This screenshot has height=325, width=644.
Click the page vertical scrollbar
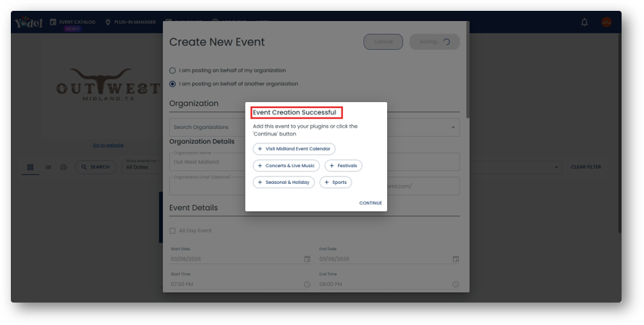coord(620,133)
